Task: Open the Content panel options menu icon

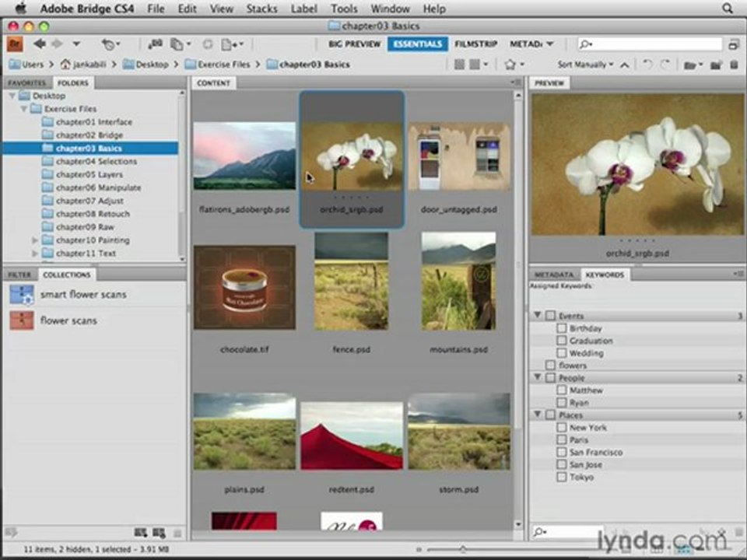Action: click(x=515, y=83)
